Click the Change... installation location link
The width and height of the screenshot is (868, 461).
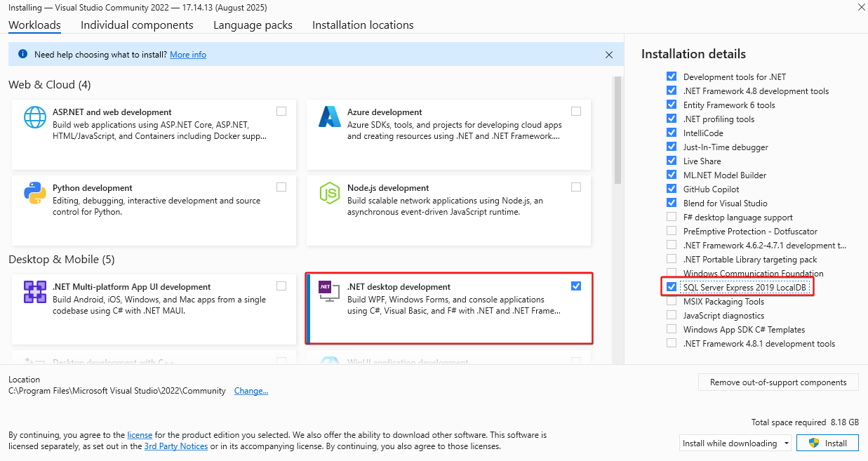point(251,390)
